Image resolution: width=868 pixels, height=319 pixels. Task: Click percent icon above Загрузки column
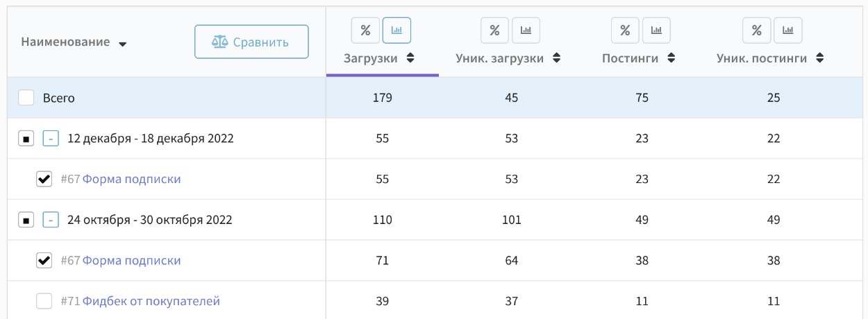[365, 30]
